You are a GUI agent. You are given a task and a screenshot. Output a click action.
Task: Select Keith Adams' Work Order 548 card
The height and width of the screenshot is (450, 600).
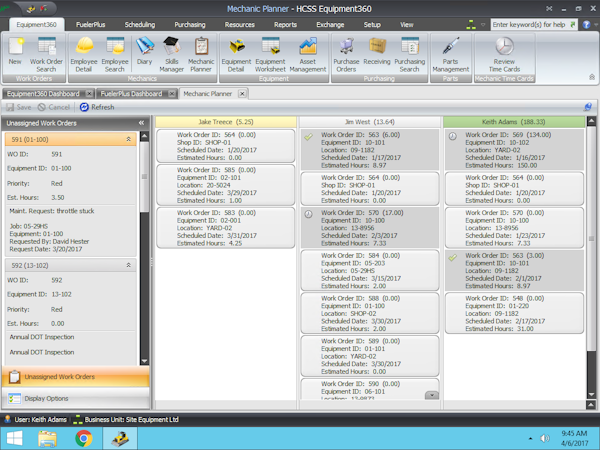[x=514, y=313]
